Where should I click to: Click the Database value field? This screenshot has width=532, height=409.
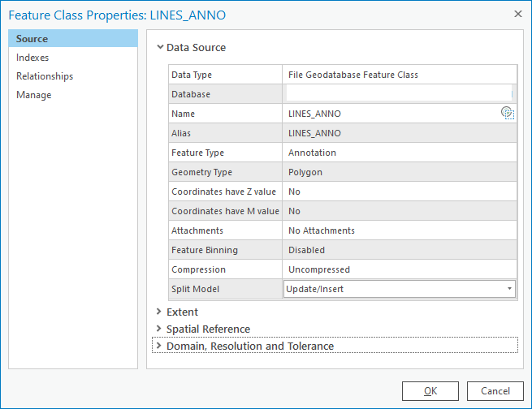398,94
